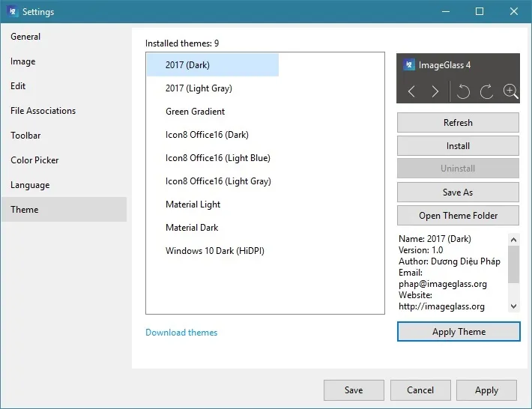The image size is (532, 409).
Task: Click the zoom in magnifier icon in preview
Action: (x=510, y=91)
